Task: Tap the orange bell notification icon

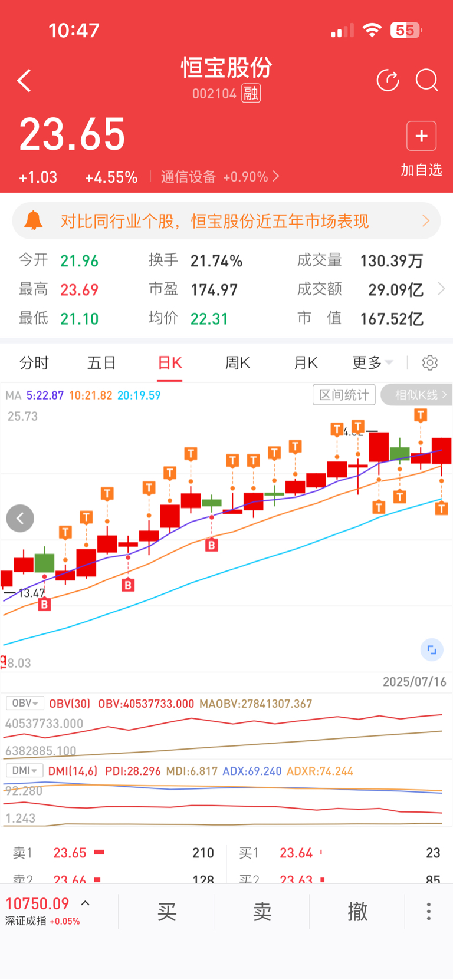Action: coord(34,221)
